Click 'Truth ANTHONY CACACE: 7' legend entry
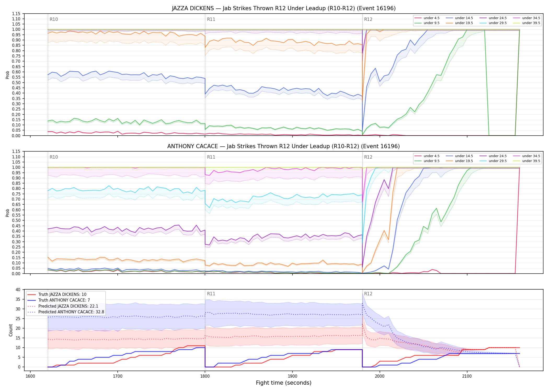This screenshot has width=549, height=392. pos(59,300)
